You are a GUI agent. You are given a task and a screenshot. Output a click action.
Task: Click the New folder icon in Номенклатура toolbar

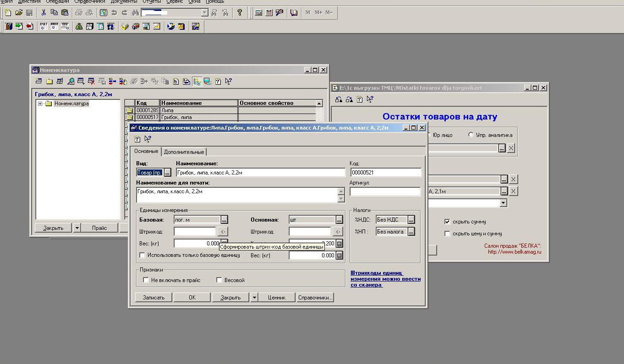click(49, 81)
